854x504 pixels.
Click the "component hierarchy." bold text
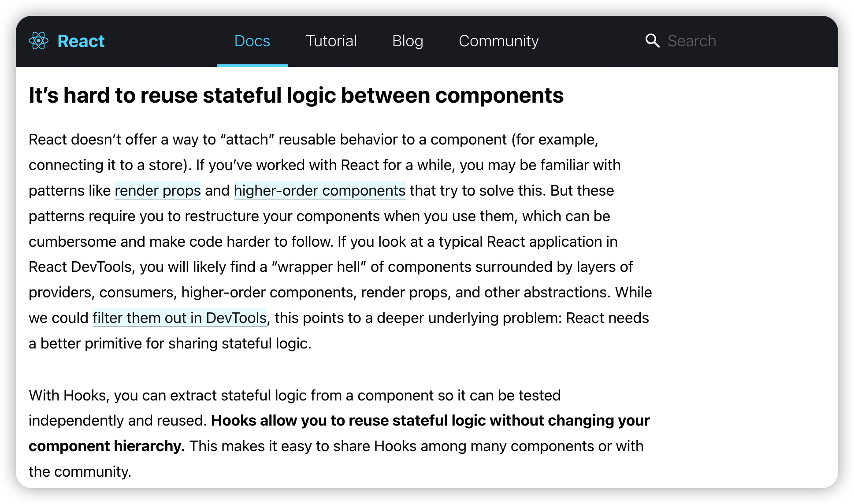pyautogui.click(x=107, y=446)
